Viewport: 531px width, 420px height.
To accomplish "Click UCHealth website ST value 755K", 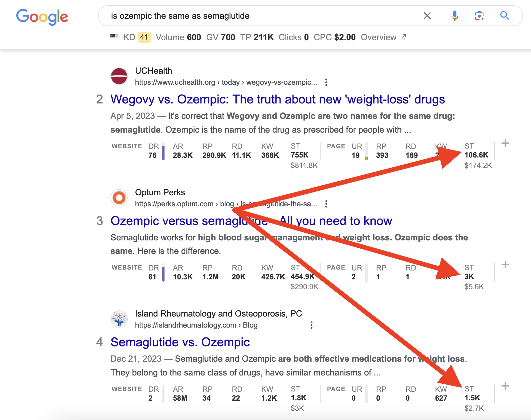I will pos(300,155).
